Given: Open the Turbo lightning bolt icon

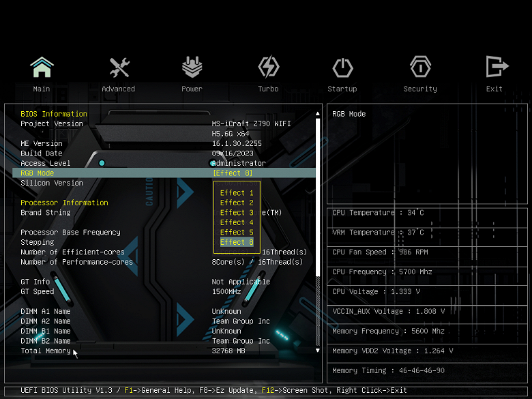Looking at the screenshot, I should tap(268, 67).
